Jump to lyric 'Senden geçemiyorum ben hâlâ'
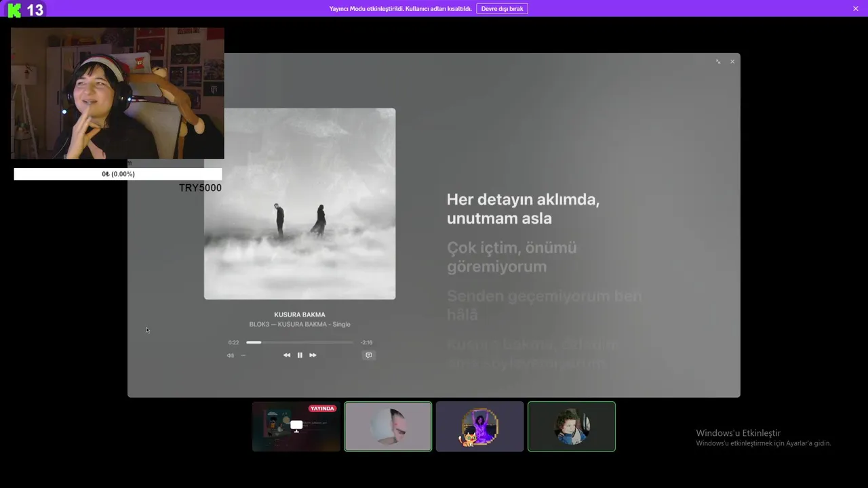Viewport: 868px width, 488px height. click(545, 305)
